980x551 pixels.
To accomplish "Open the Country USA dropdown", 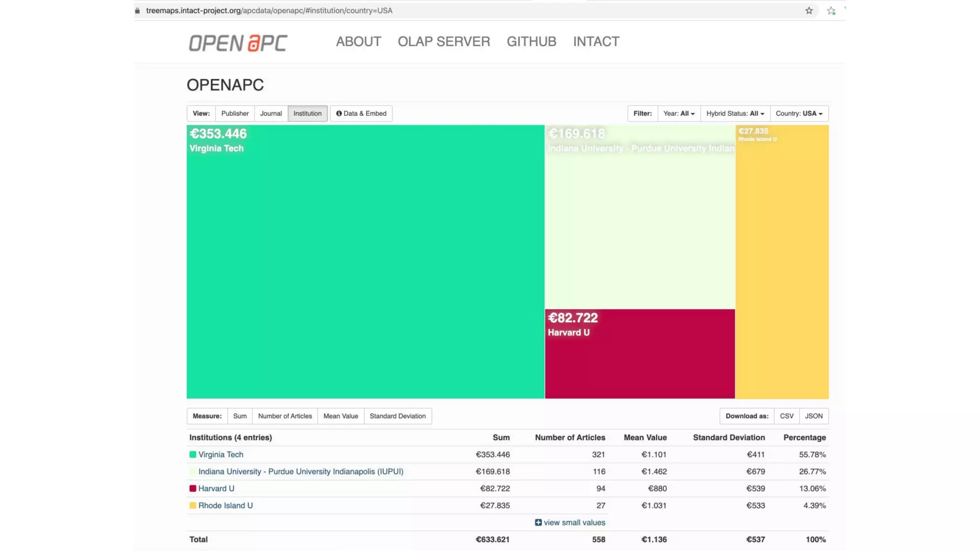I will 799,113.
